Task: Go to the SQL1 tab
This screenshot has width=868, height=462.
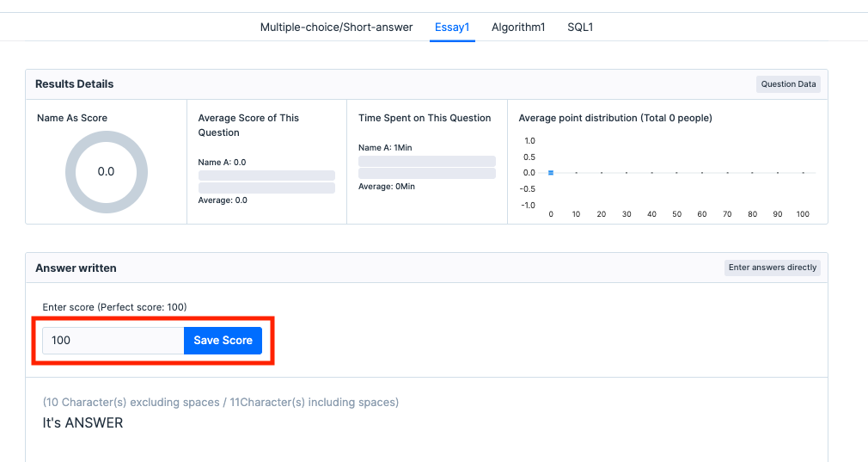Action: [580, 27]
